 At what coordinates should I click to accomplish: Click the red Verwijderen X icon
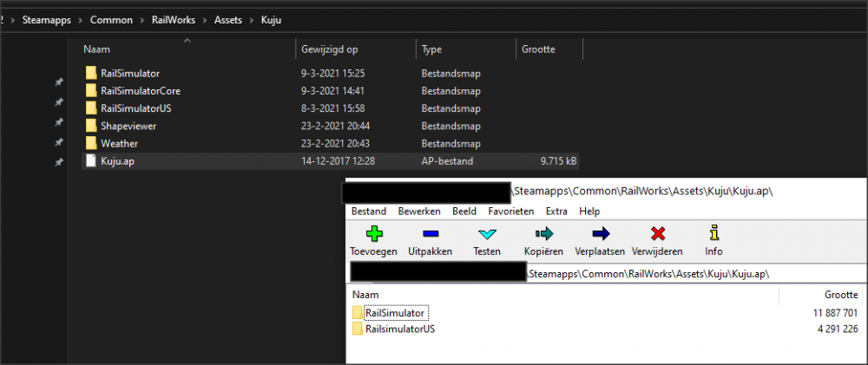click(658, 234)
